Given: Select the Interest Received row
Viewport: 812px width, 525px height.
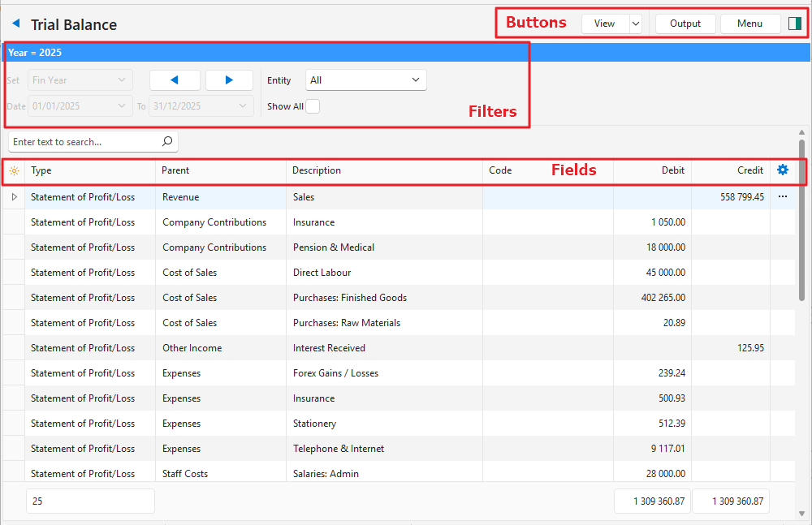Looking at the screenshot, I should pos(329,348).
